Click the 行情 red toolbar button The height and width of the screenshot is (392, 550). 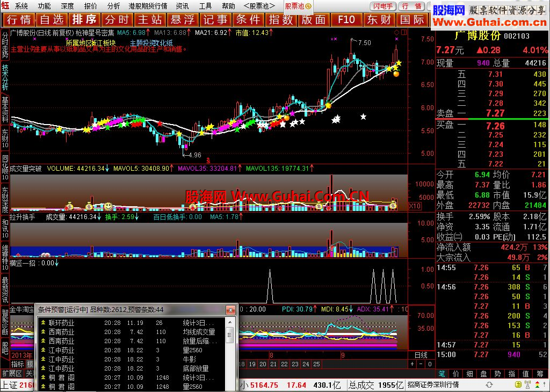tap(19, 20)
